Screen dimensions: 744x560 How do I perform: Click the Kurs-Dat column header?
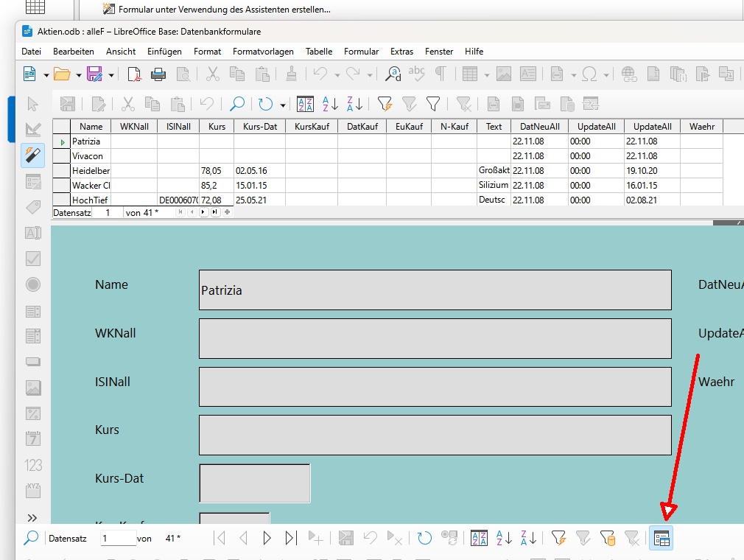(259, 127)
